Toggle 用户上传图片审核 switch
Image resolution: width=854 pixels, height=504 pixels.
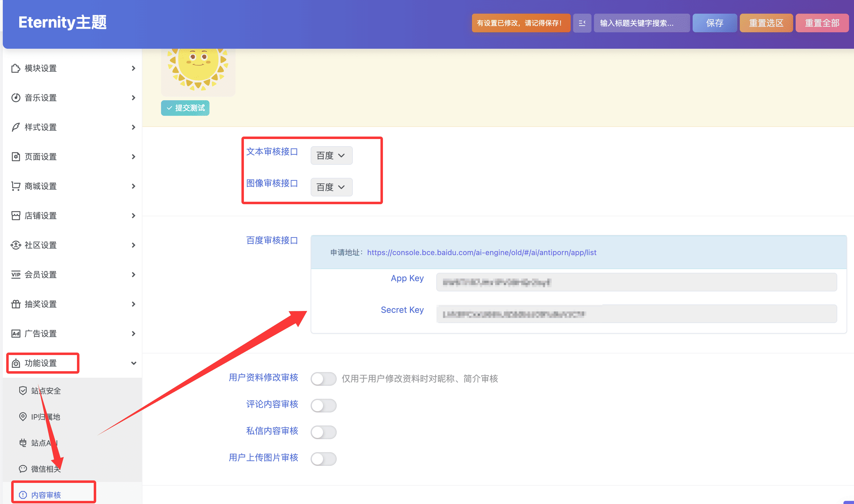[x=323, y=459]
